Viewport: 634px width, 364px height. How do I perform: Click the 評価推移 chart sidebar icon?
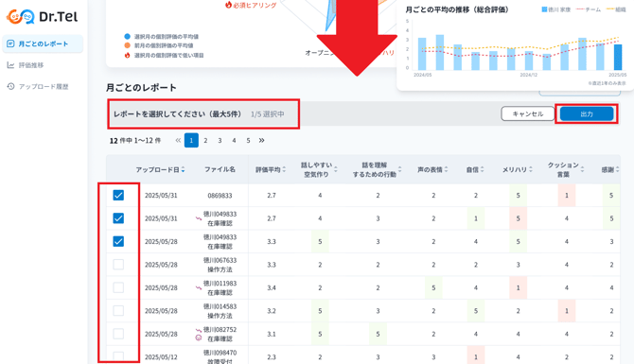[10, 65]
